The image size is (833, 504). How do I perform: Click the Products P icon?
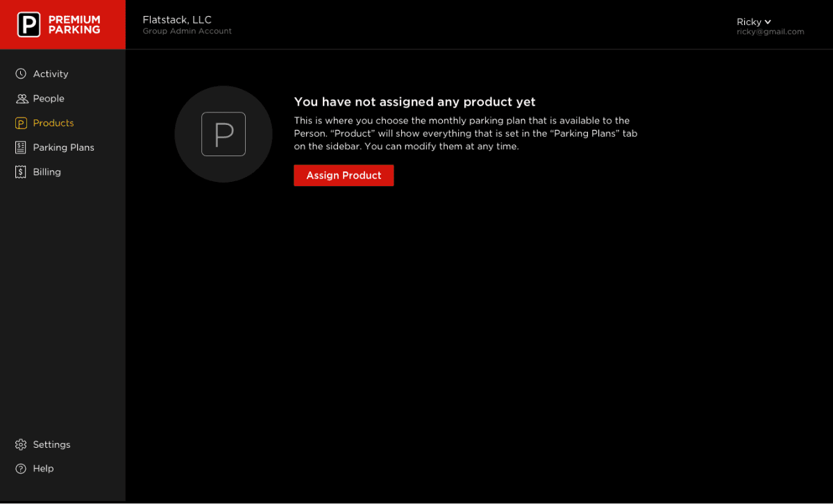[21, 123]
